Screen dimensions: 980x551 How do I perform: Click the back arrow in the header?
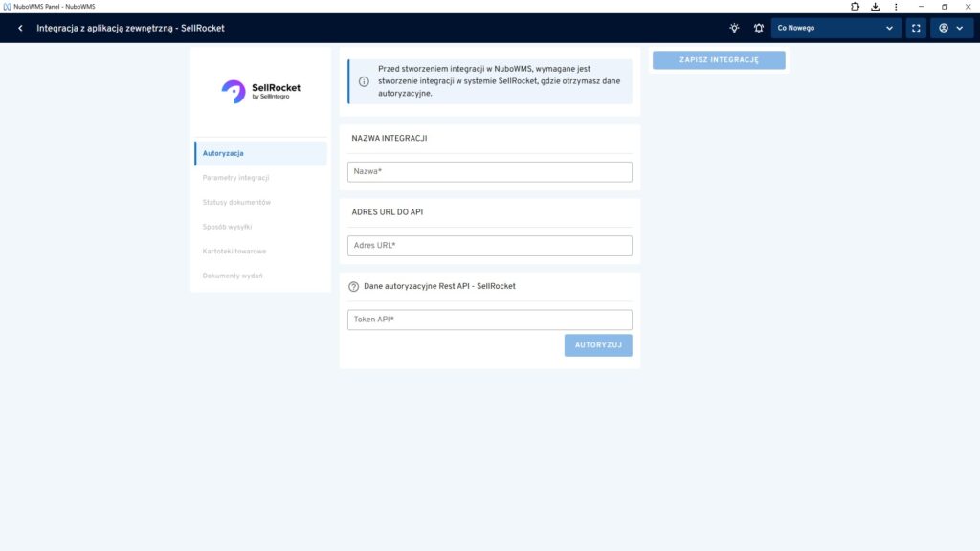(20, 28)
